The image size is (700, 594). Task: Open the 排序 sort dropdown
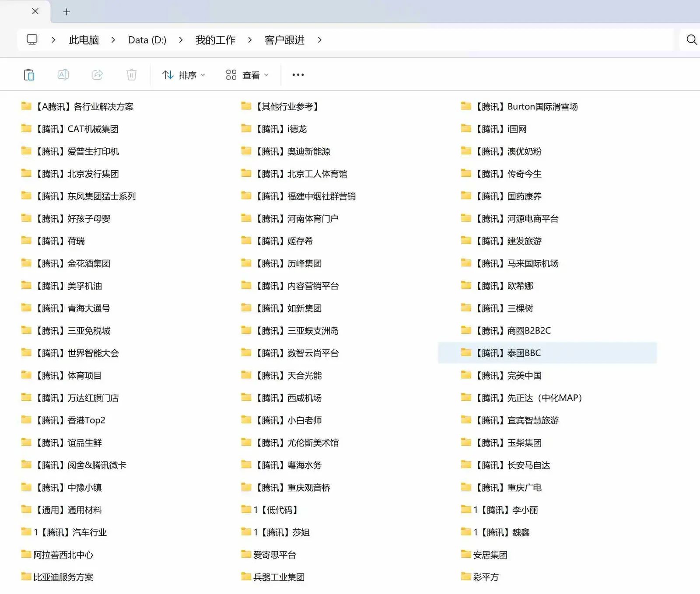183,75
